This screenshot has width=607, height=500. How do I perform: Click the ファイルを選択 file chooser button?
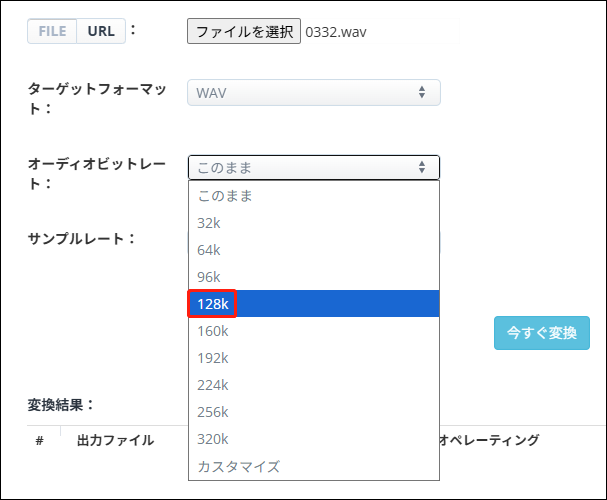coord(244,31)
